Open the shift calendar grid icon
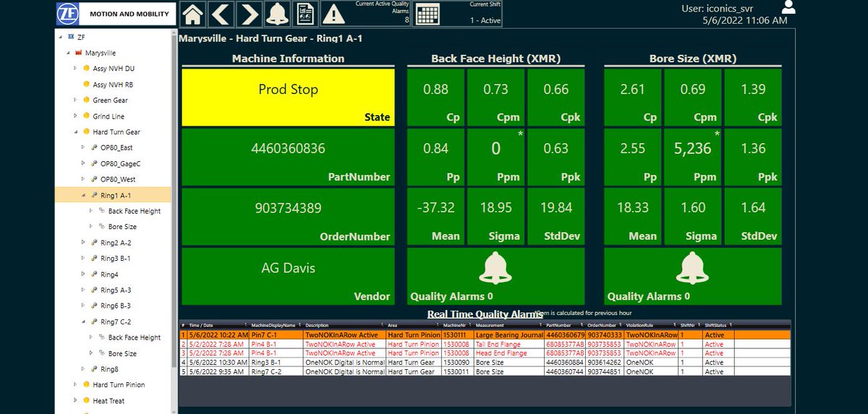Image resolution: width=868 pixels, height=414 pixels. (x=428, y=14)
